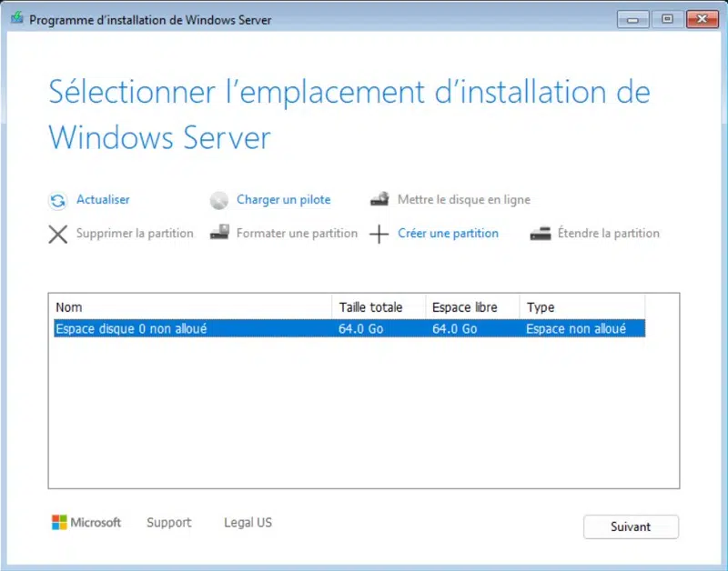The image size is (728, 571).
Task: Click the 64.0 Go value under Taille totale
Action: [x=360, y=329]
